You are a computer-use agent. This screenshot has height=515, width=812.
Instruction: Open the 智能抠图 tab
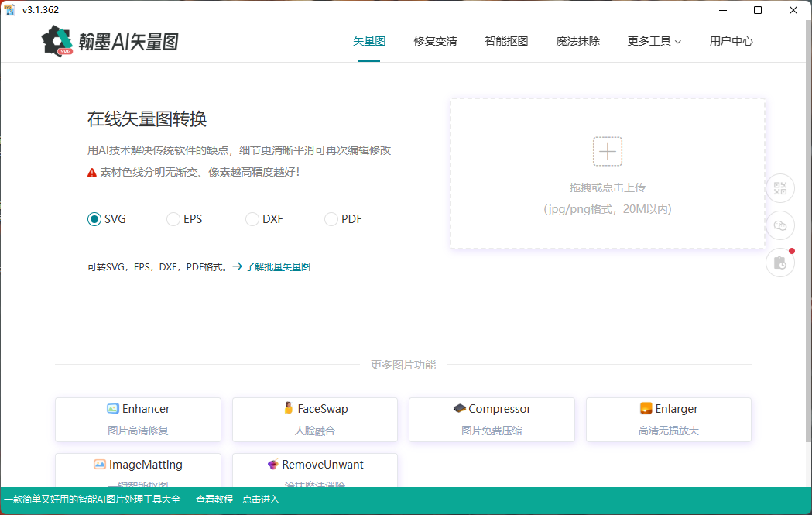(x=506, y=41)
